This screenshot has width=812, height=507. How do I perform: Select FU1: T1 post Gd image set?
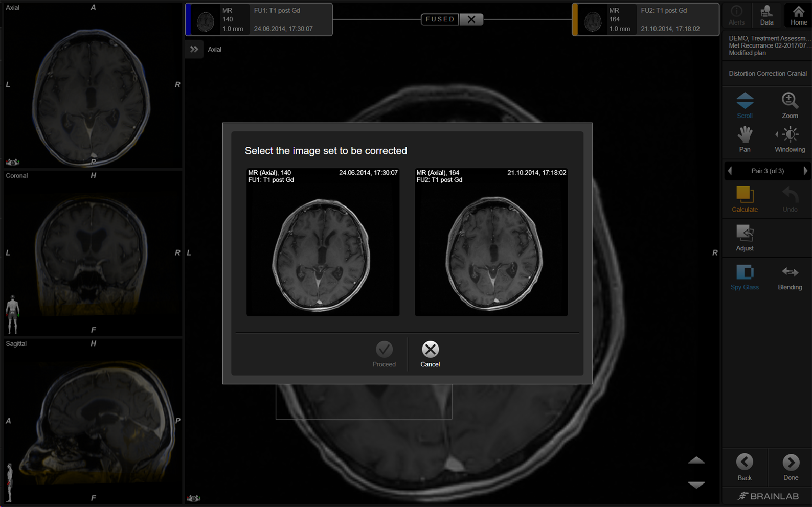[x=323, y=242]
